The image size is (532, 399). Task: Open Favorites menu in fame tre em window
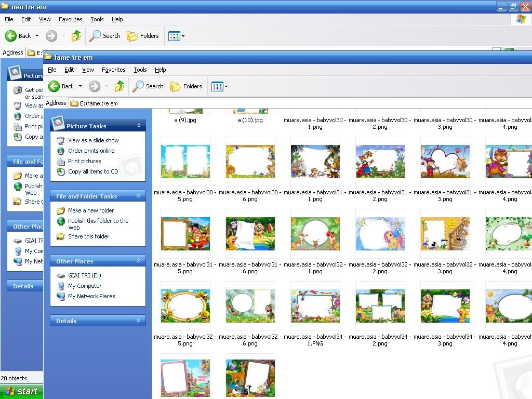(x=114, y=70)
